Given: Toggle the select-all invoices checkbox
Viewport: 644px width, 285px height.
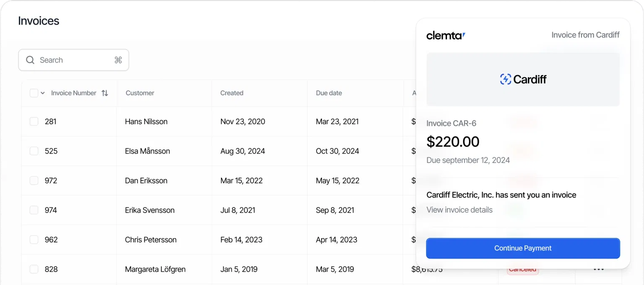Looking at the screenshot, I should (34, 93).
